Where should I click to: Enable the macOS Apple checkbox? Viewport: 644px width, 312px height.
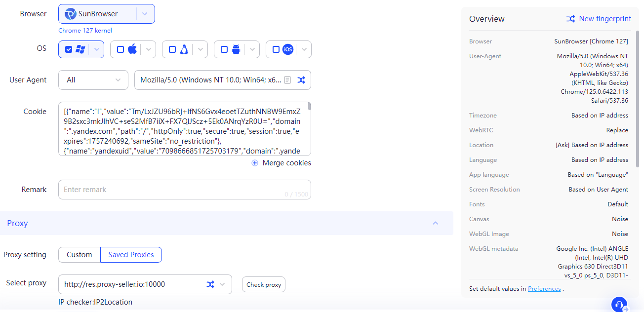pos(121,49)
